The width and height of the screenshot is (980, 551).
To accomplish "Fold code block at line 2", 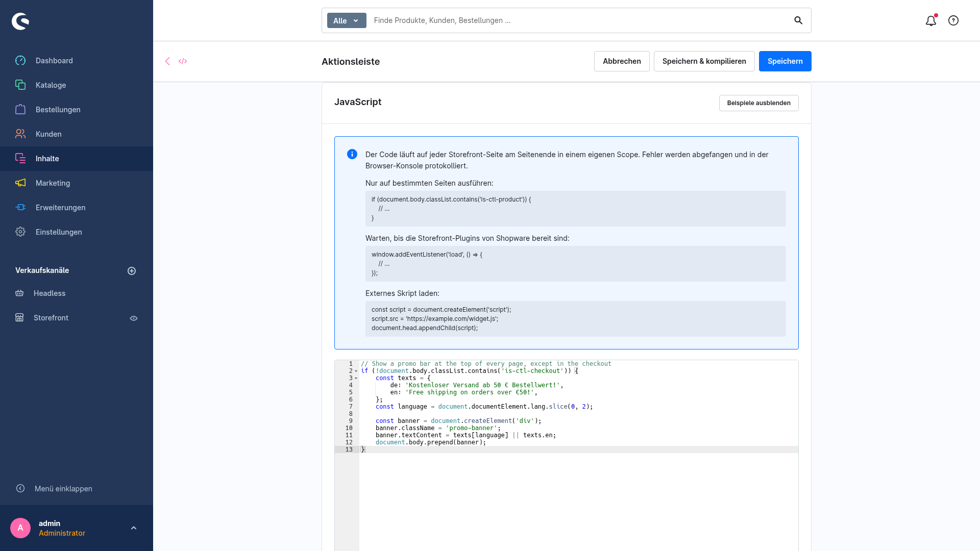I will pos(356,371).
